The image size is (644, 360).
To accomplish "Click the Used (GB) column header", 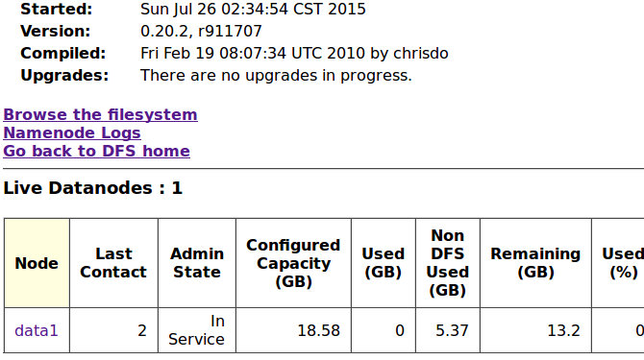I will tap(384, 263).
